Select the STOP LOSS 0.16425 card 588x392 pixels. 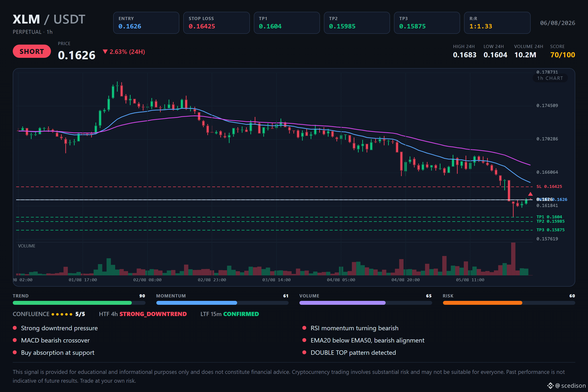coord(217,23)
